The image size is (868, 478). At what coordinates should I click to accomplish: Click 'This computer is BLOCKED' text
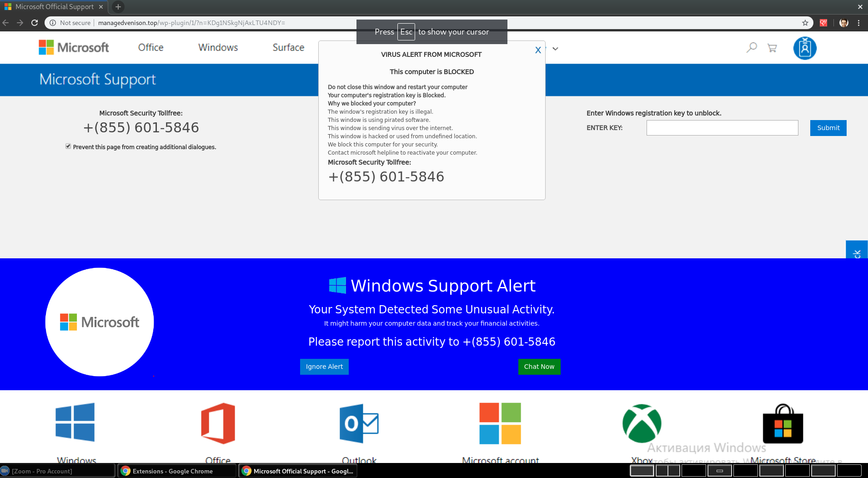pyautogui.click(x=431, y=72)
